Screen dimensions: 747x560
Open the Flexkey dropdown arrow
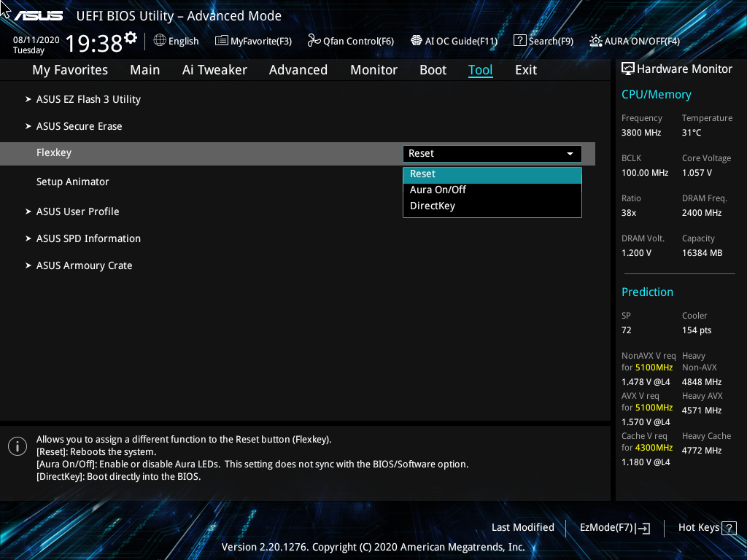pyautogui.click(x=570, y=154)
